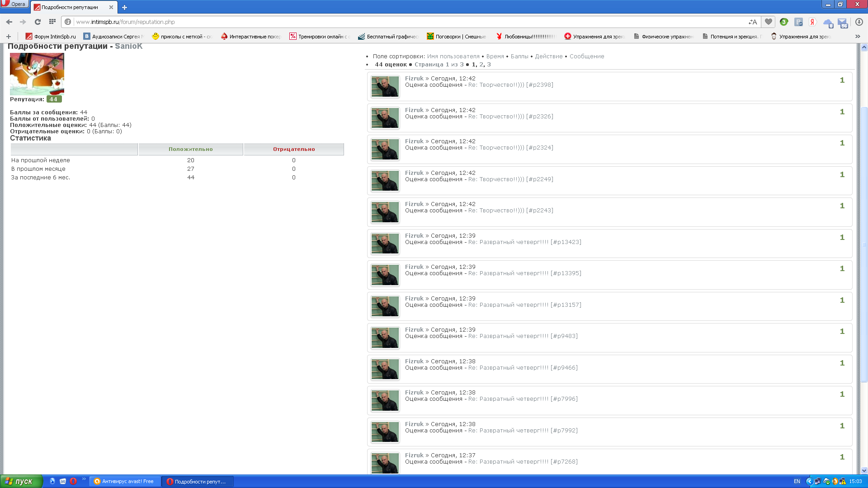Image resolution: width=868 pixels, height=488 pixels.
Task: Expand the bookmarks bar overflow chevron
Action: [x=858, y=36]
